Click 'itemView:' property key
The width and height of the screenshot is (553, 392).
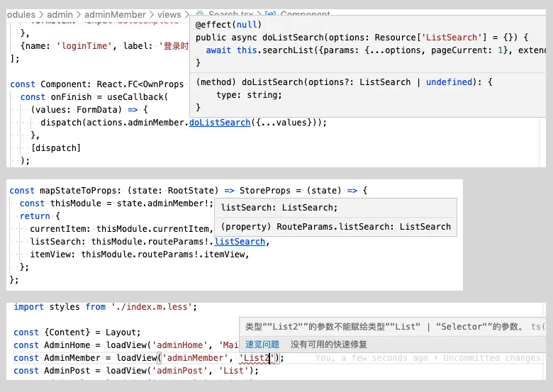click(x=52, y=254)
